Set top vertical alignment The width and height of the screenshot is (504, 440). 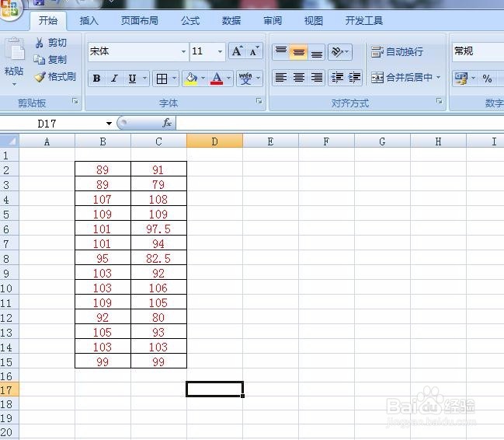pyautogui.click(x=281, y=51)
